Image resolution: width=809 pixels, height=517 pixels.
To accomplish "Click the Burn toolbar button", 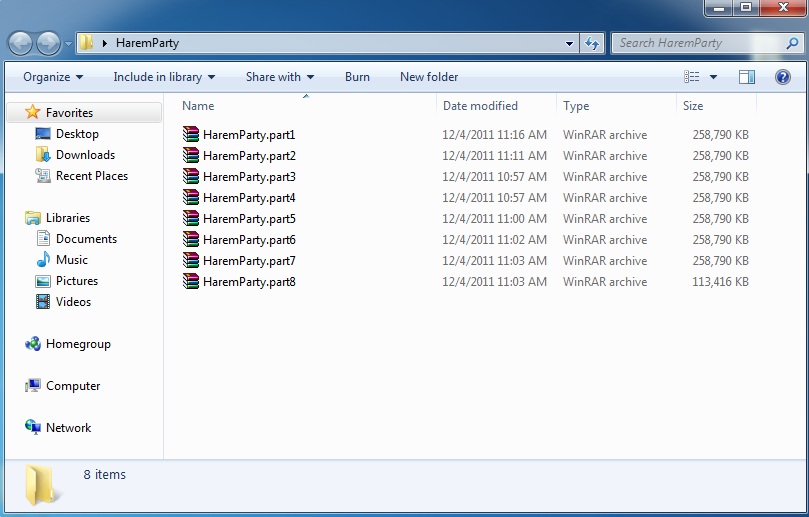I will [x=357, y=77].
